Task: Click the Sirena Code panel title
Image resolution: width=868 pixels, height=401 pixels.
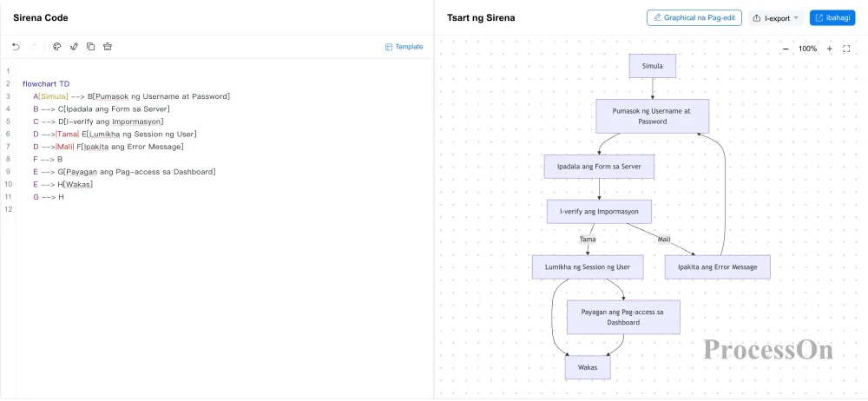Action: (x=41, y=17)
